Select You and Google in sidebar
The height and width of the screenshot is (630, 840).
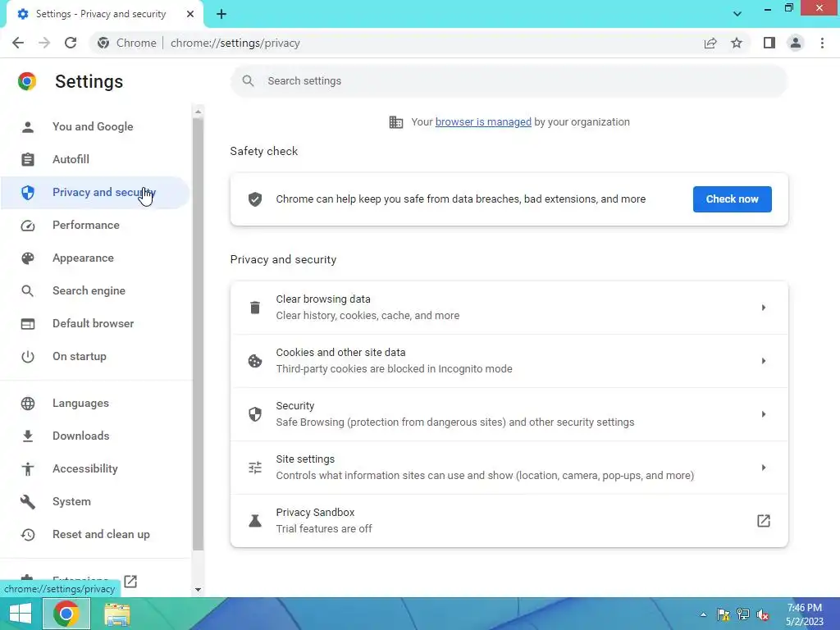pyautogui.click(x=95, y=127)
